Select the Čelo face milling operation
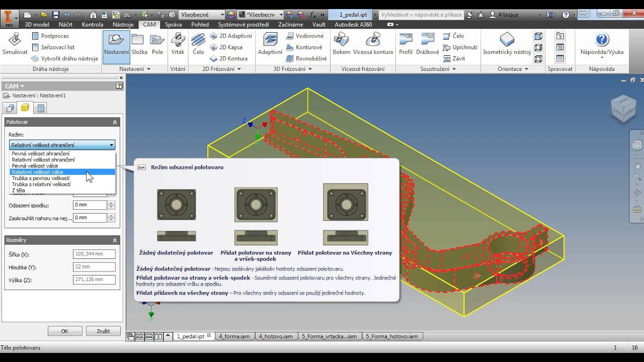 (x=198, y=44)
